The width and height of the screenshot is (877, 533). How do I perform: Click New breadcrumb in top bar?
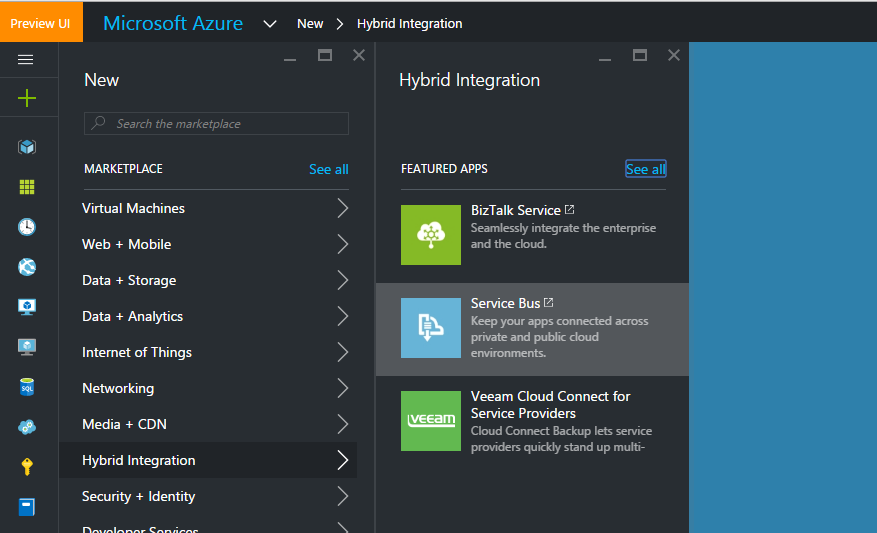click(x=310, y=23)
